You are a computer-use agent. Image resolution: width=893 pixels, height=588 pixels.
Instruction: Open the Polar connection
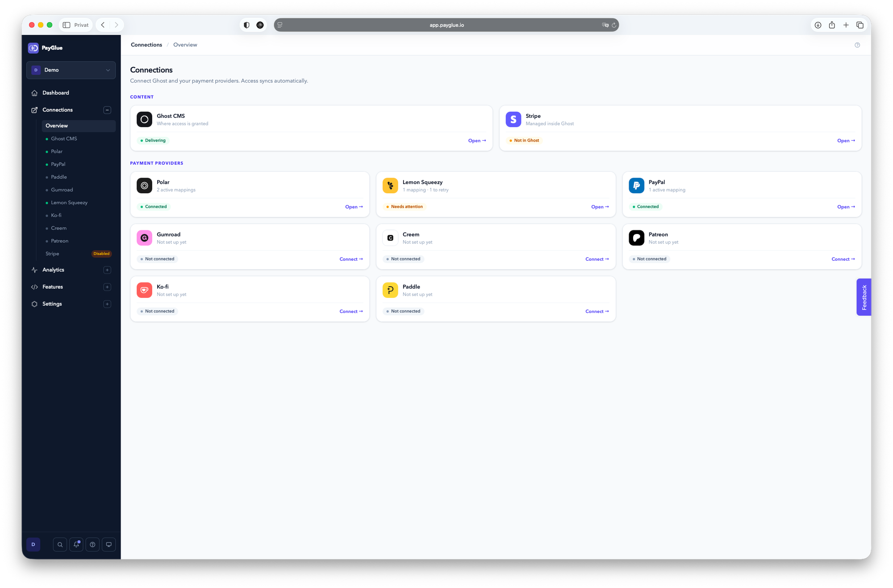coord(354,207)
